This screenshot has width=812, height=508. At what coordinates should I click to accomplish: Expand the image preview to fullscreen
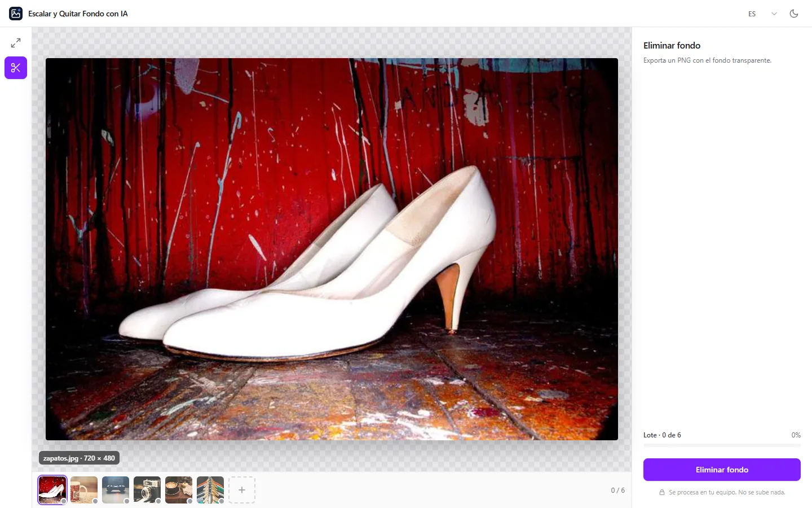[x=16, y=43]
